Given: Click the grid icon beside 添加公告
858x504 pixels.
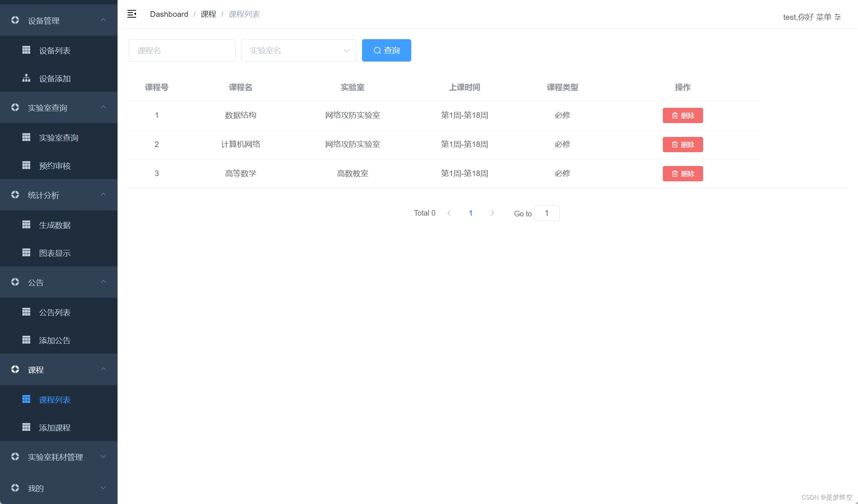Looking at the screenshot, I should (26, 340).
